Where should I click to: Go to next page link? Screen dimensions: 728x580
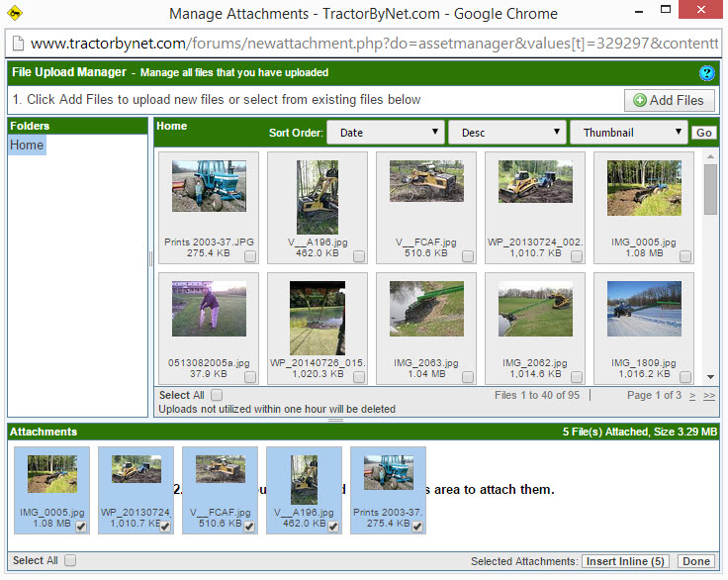click(692, 396)
